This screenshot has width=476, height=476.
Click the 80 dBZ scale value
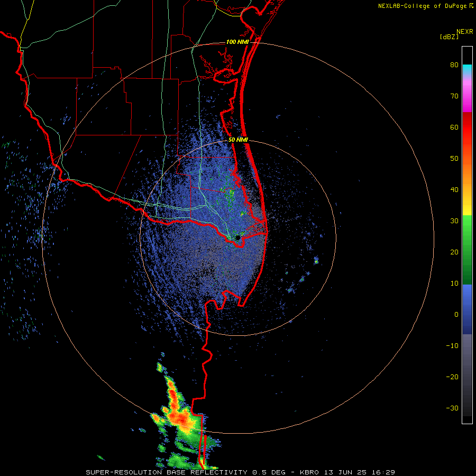point(454,65)
